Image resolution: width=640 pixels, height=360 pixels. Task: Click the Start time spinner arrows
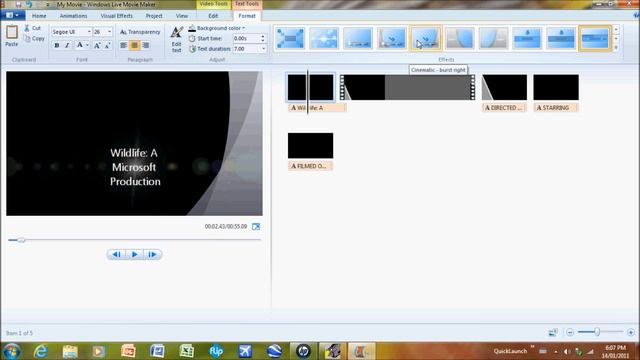(263, 38)
